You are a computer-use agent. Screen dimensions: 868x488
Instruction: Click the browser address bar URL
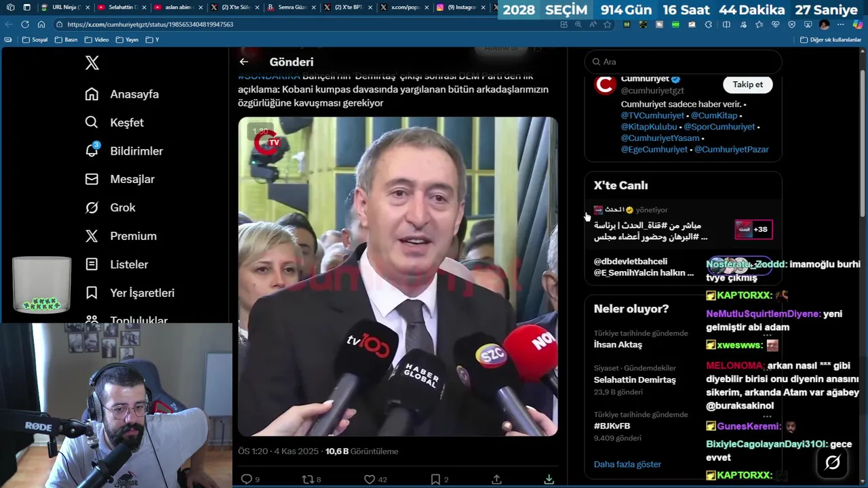point(150,24)
